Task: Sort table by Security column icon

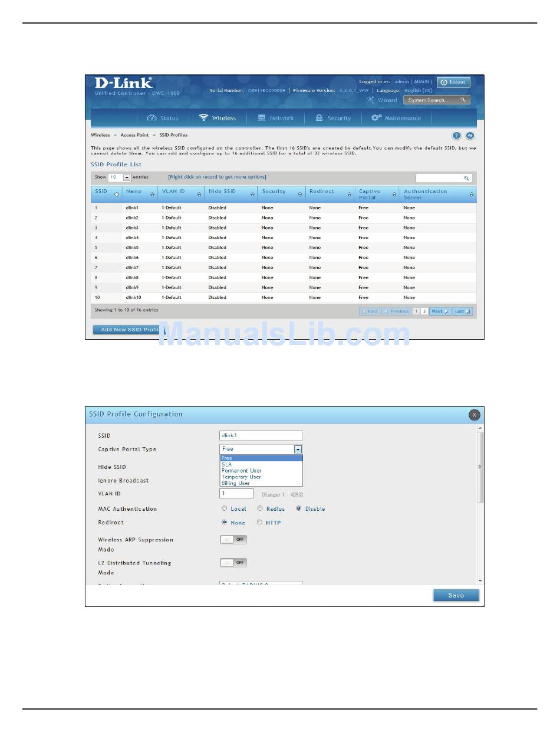Action: coord(300,194)
